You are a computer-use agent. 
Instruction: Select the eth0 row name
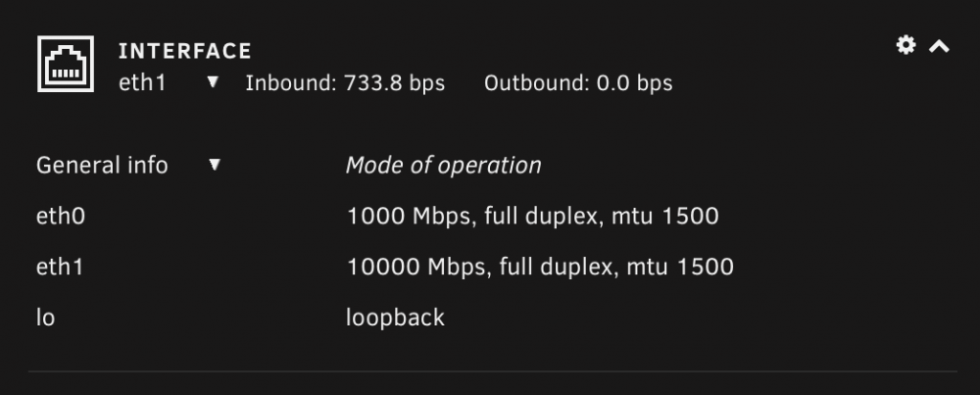61,217
